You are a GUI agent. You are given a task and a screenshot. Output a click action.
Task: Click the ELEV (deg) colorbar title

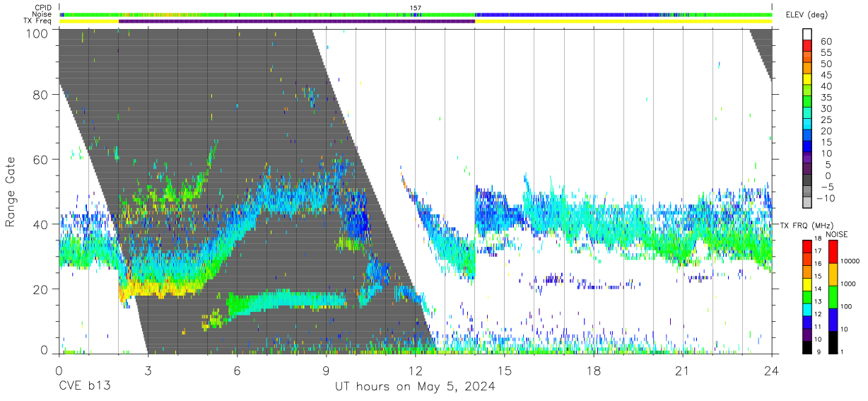click(x=806, y=15)
